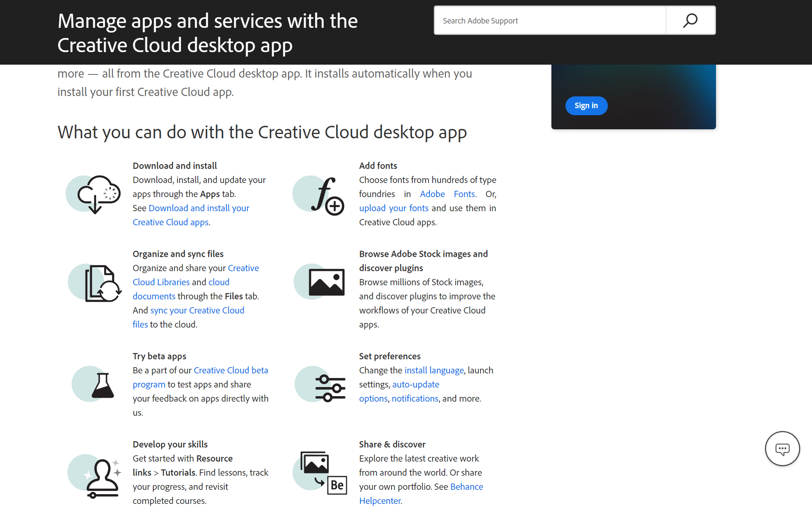Click the Set preferences sliders icon

click(321, 384)
